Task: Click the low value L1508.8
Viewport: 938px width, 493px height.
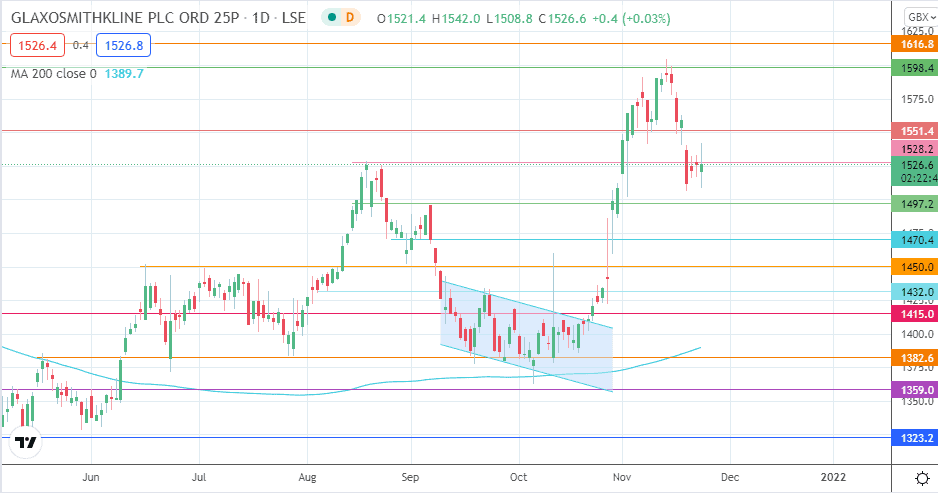Action: click(509, 19)
